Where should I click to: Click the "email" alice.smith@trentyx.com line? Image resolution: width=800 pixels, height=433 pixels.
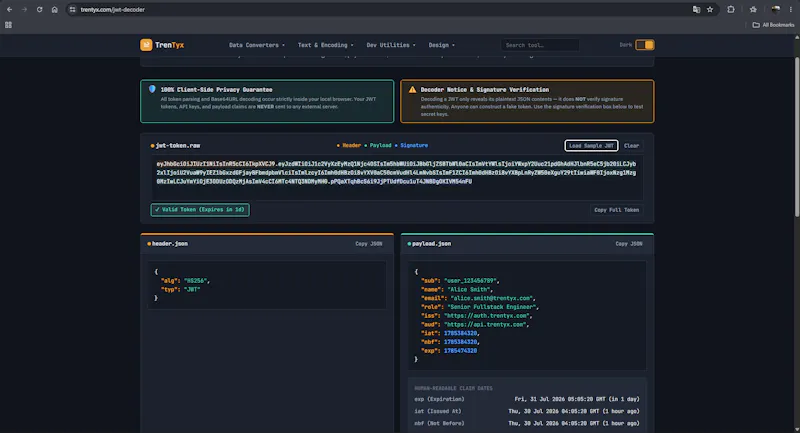point(478,298)
